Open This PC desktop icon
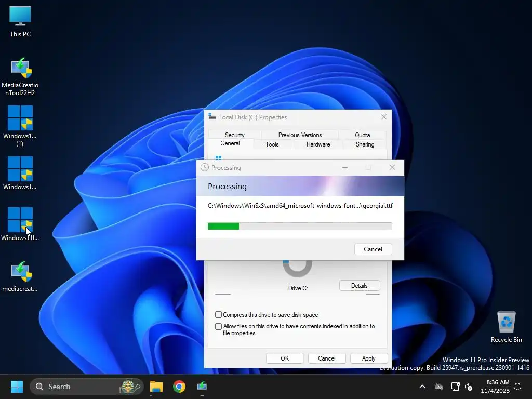This screenshot has height=399, width=532. 20,21
